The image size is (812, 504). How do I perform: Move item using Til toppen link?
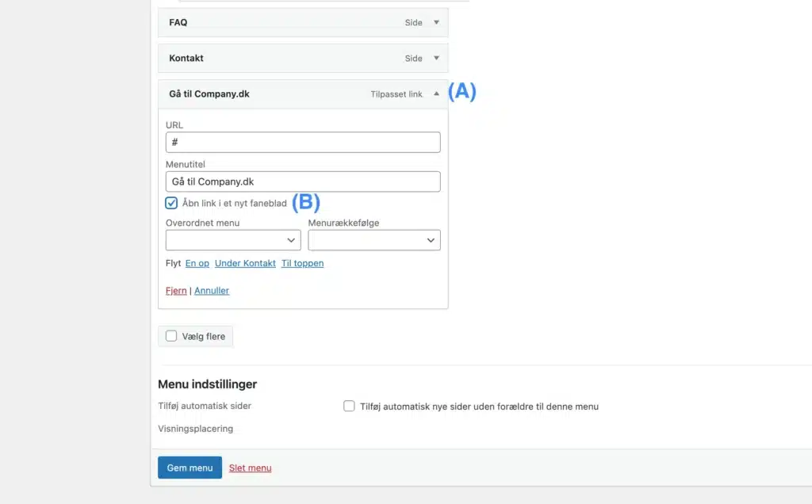(x=302, y=263)
